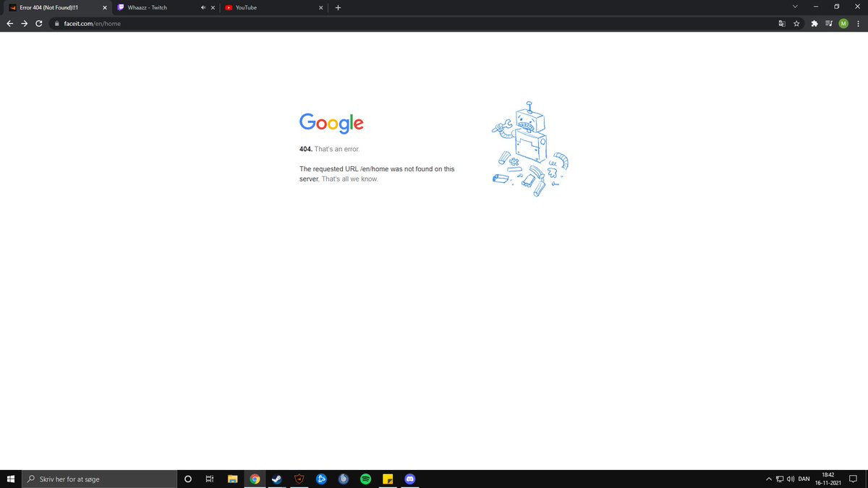
Task: Open Cortana from the taskbar circle
Action: click(188, 479)
